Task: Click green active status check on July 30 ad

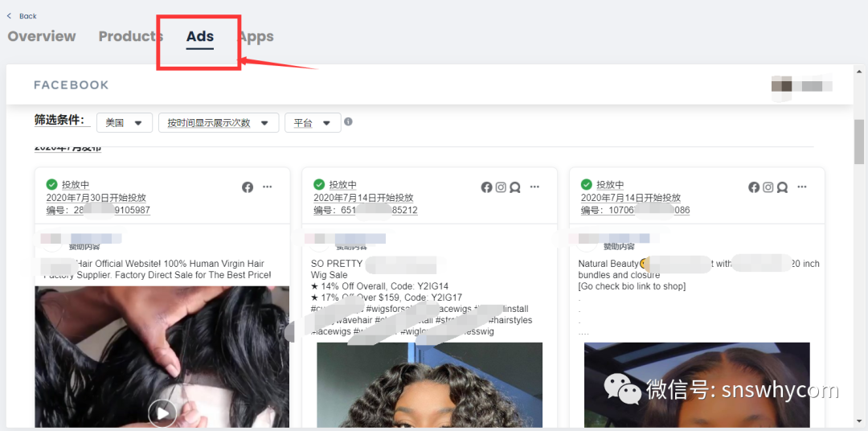Action: (x=52, y=184)
